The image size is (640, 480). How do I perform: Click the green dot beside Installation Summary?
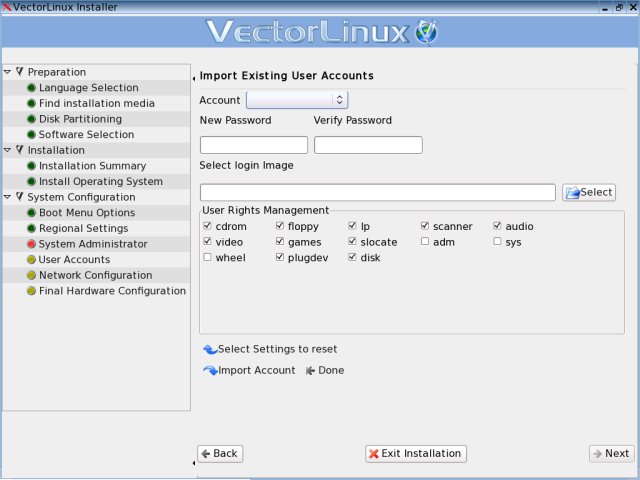point(31,166)
